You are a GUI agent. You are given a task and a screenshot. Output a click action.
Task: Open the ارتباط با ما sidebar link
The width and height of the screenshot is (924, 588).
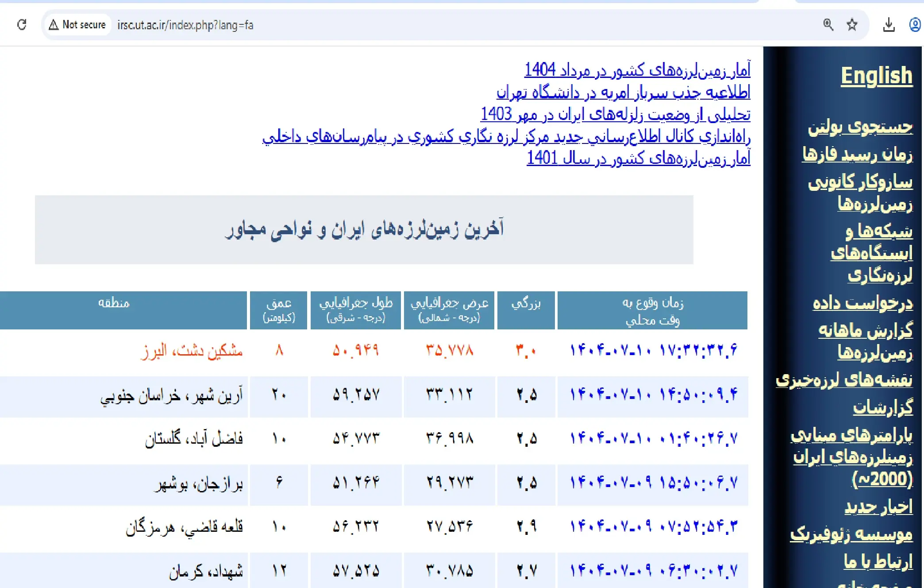(878, 561)
